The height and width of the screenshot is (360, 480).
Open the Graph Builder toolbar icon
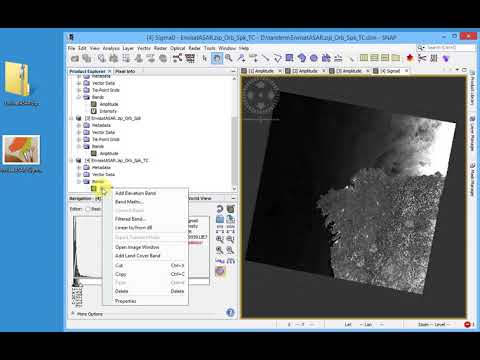(177, 58)
